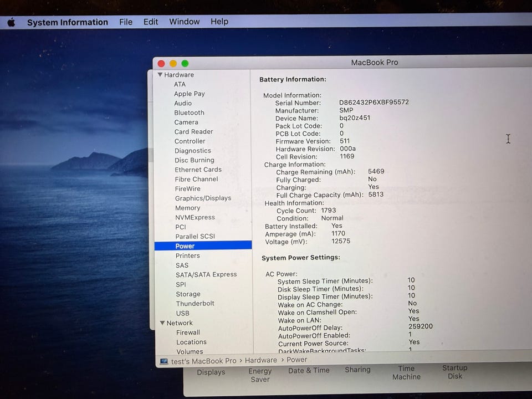Select the highlighted Power item

(203, 245)
